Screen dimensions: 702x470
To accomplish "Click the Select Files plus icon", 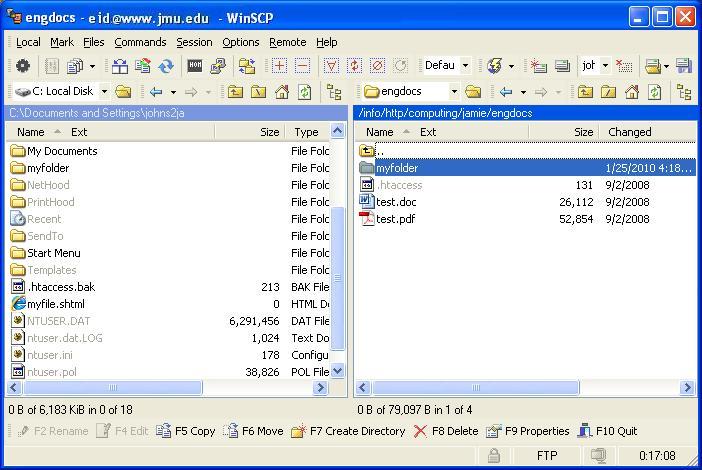I will [279, 66].
